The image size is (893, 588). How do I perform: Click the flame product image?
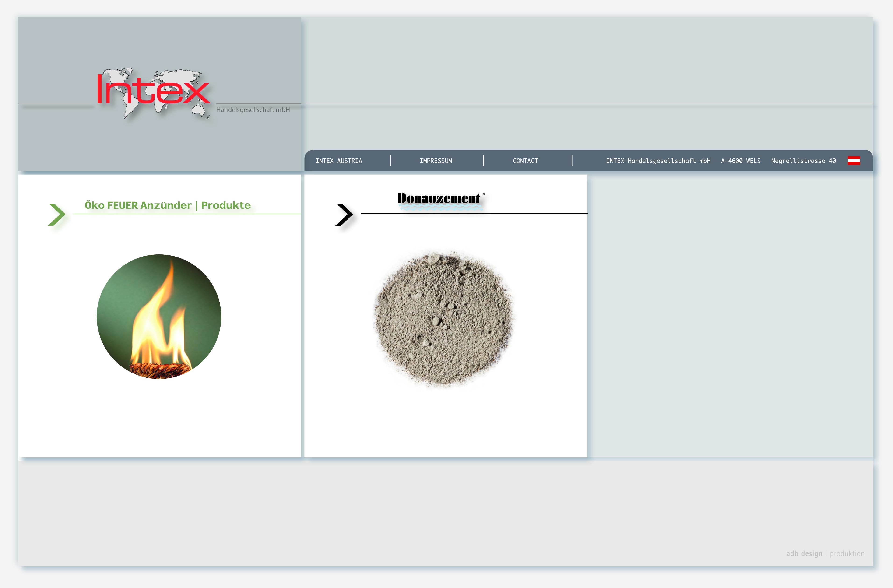point(159,316)
